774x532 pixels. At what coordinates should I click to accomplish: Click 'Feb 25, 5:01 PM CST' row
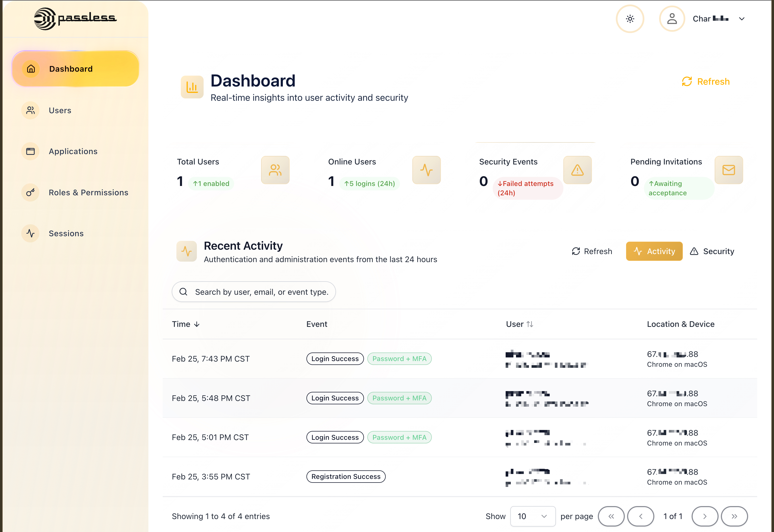[460, 437]
